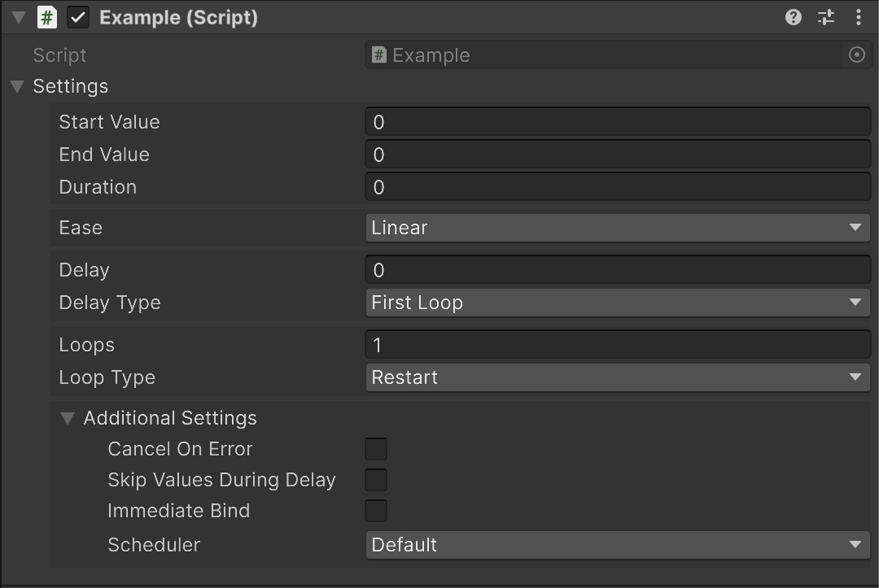879x588 pixels.
Task: Check Skip Values During Delay
Action: pyautogui.click(x=376, y=480)
